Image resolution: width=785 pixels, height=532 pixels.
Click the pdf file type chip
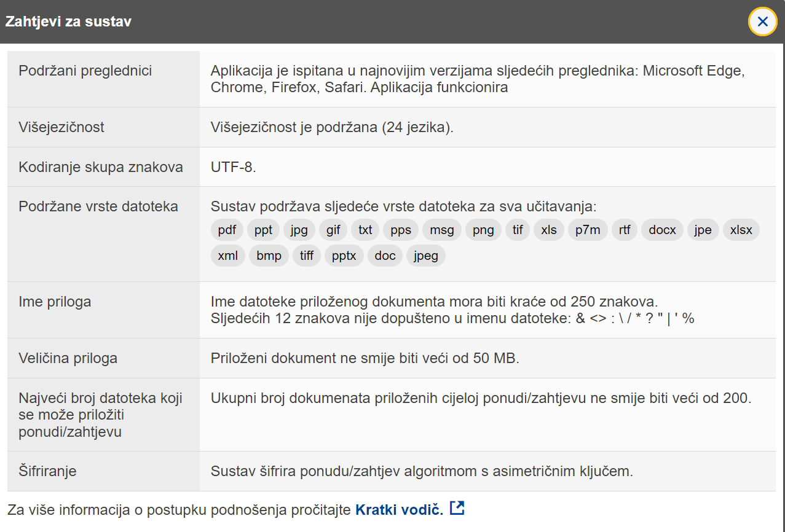pyautogui.click(x=227, y=230)
